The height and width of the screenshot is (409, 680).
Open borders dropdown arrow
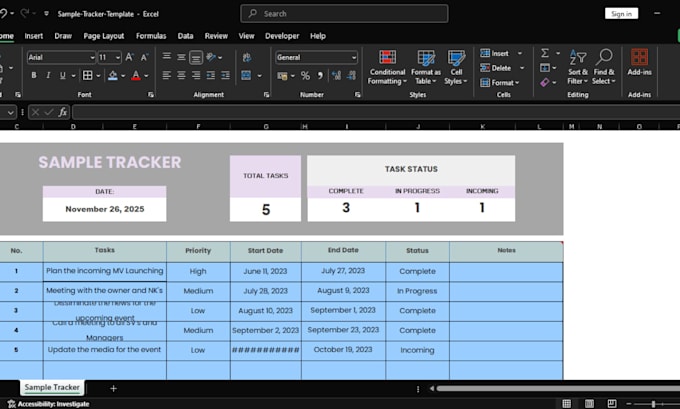[98, 76]
